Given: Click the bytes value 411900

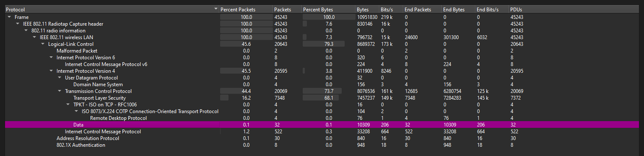Looking at the screenshot, I should pyautogui.click(x=365, y=71).
